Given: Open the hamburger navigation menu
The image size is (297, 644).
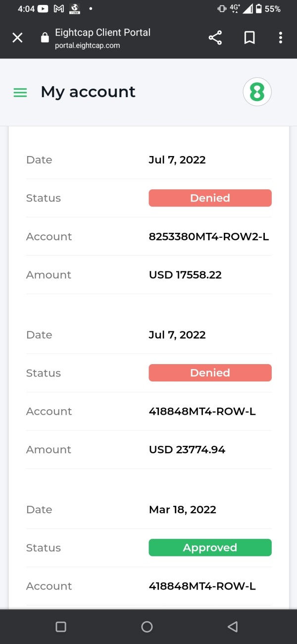Looking at the screenshot, I should click(20, 92).
